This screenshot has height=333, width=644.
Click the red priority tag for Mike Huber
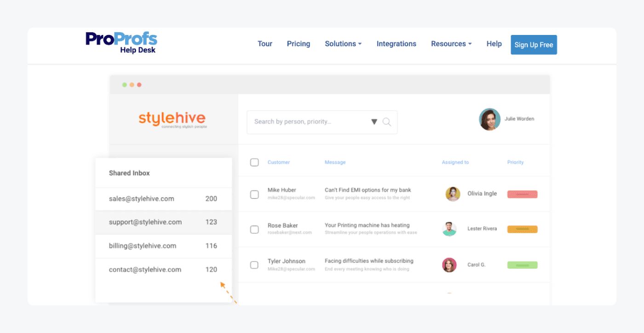click(522, 194)
